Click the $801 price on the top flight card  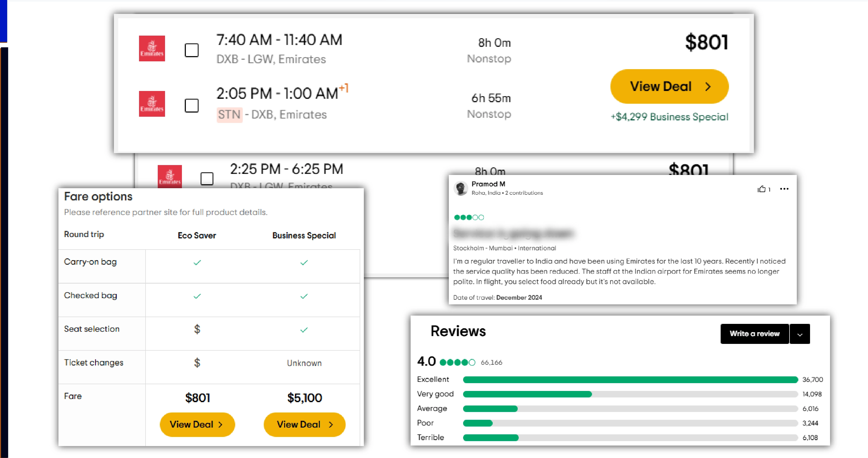(707, 42)
